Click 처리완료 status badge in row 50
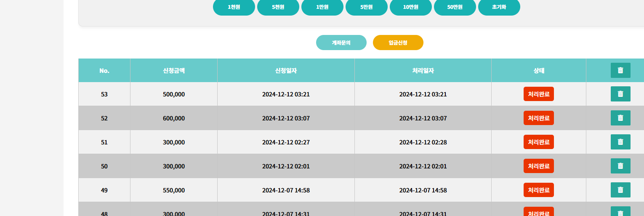Screen dimensions: 644x216 (x=539, y=166)
